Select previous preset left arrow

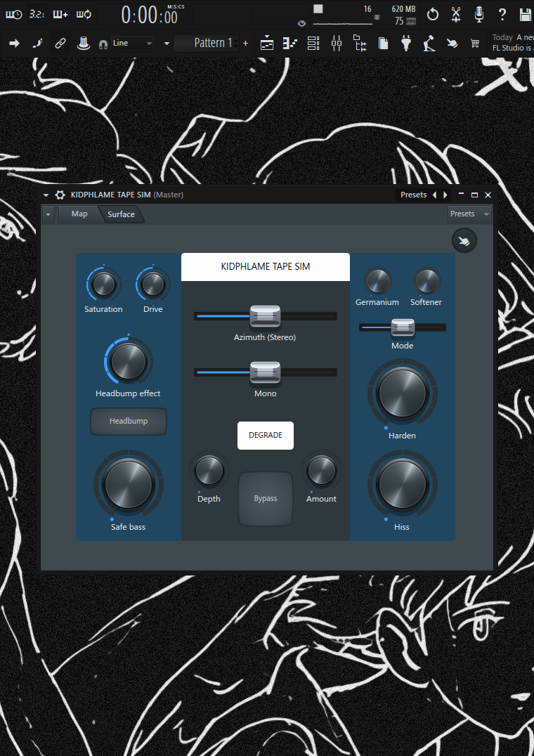[435, 195]
